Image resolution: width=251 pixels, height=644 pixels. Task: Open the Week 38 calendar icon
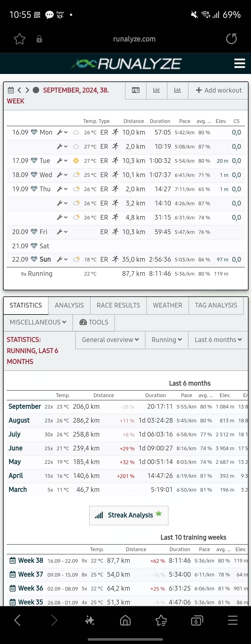click(x=12, y=560)
